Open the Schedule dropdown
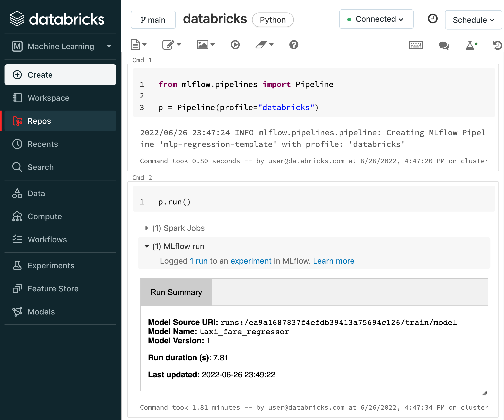504x420 pixels. [x=473, y=20]
